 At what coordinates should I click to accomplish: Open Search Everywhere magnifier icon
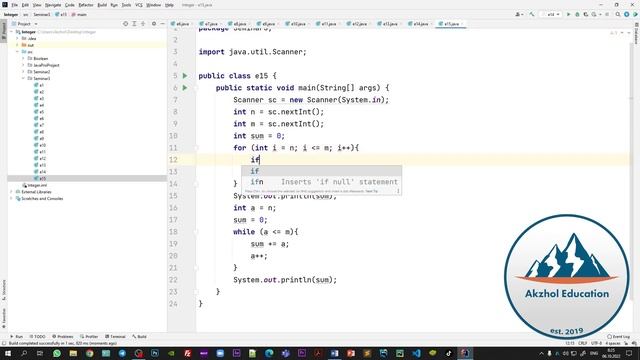coord(618,14)
